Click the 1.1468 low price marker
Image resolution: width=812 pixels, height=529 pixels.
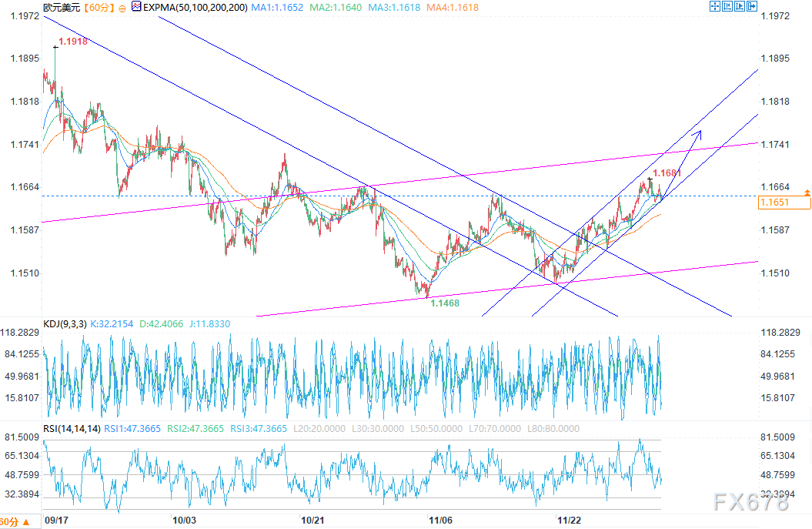pyautogui.click(x=445, y=303)
